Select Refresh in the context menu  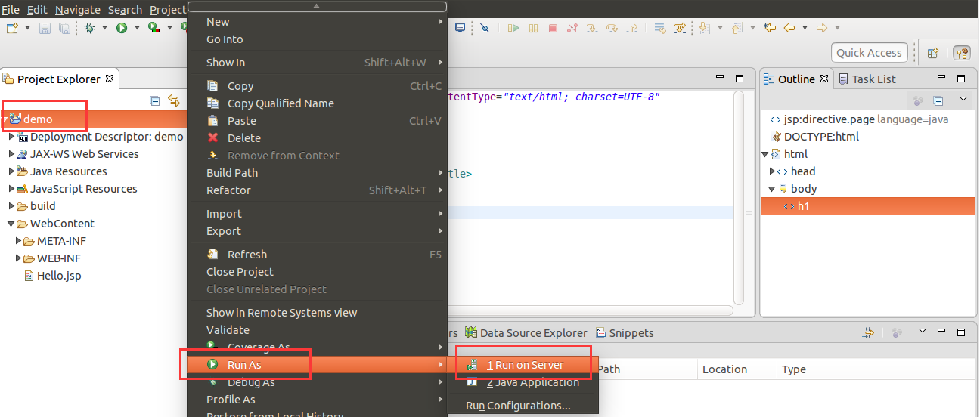pyautogui.click(x=316, y=255)
